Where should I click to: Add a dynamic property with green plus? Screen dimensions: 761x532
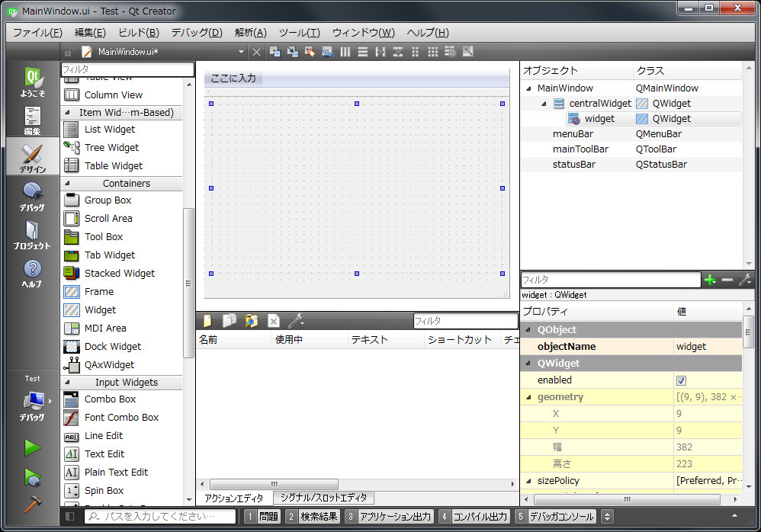710,280
